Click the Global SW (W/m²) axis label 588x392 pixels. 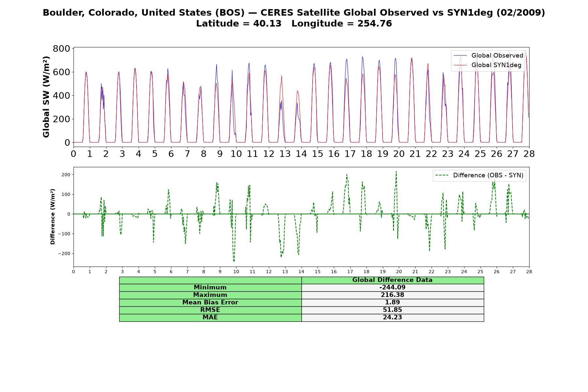tap(46, 97)
